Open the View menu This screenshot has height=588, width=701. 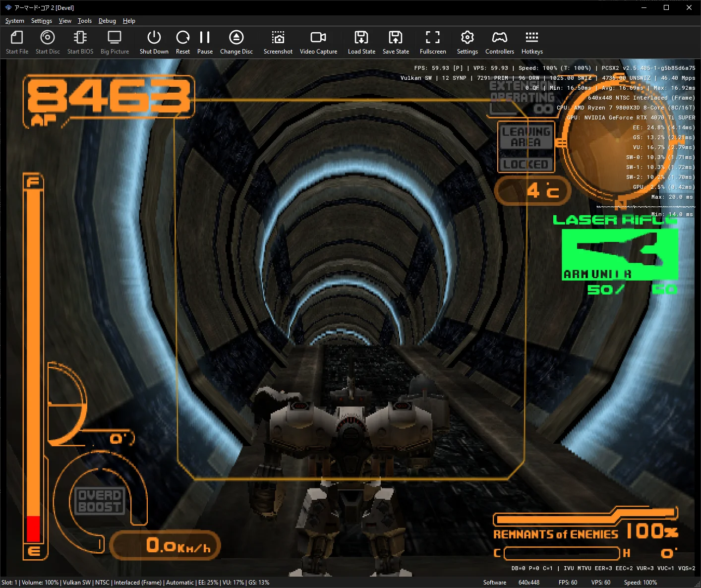click(x=65, y=21)
